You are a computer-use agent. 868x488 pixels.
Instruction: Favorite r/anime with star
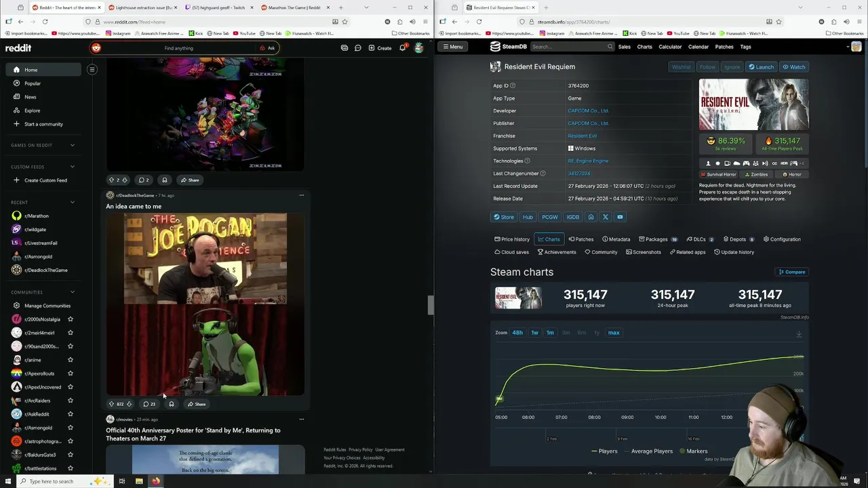[71, 360]
